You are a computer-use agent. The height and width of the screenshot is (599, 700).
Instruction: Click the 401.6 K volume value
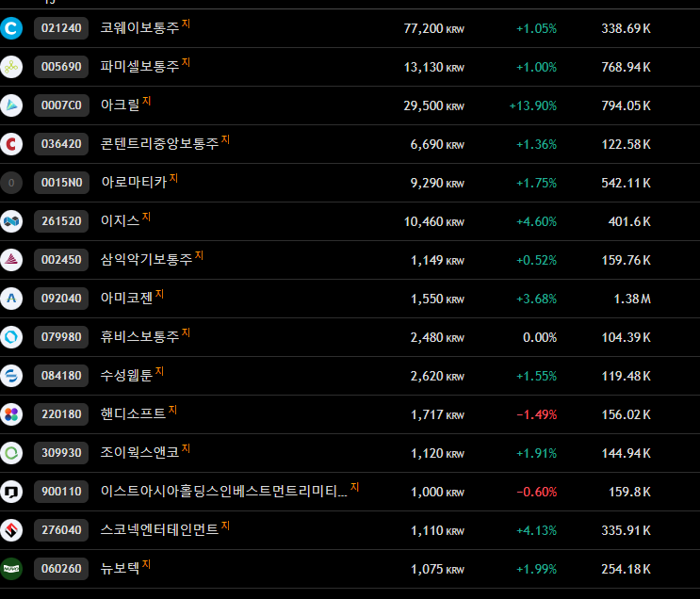pyautogui.click(x=629, y=222)
